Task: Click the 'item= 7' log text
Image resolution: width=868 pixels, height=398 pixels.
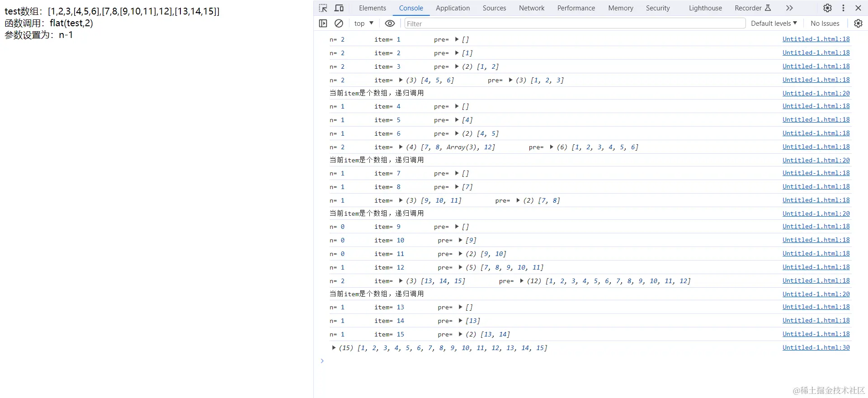Action: 387,173
